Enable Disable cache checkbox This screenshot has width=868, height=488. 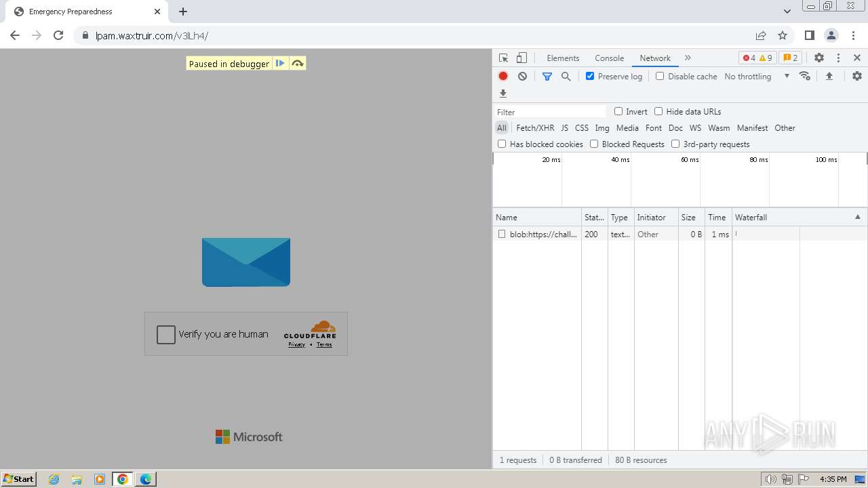click(x=660, y=77)
